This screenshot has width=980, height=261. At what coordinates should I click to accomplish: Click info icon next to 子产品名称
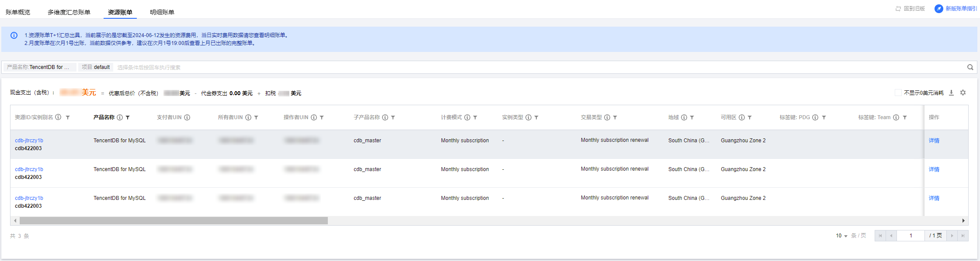click(x=385, y=117)
